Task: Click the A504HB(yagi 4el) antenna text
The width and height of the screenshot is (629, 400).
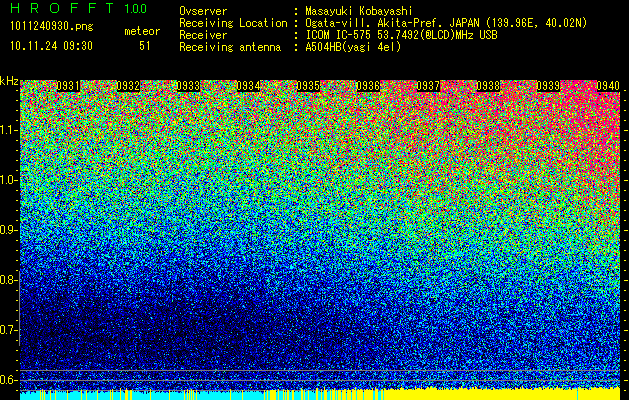Action: 353,47
